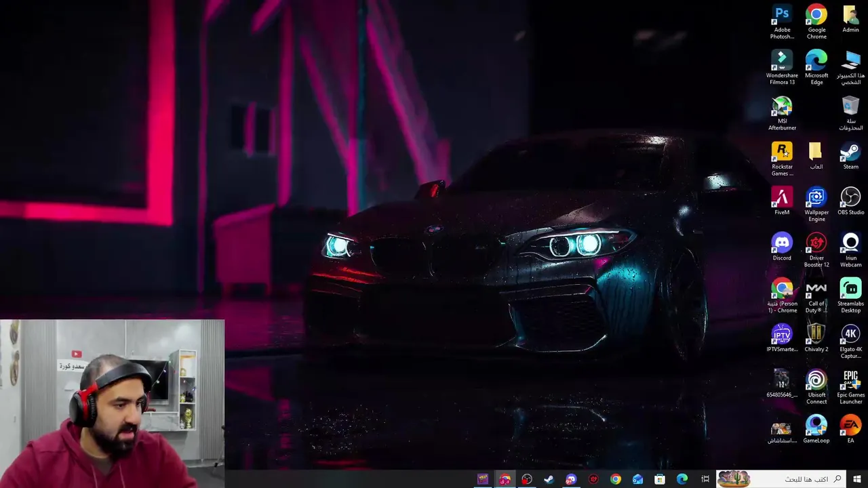Open IPTVSmarters desktop shortcut
This screenshot has width=868, height=488.
click(782, 338)
